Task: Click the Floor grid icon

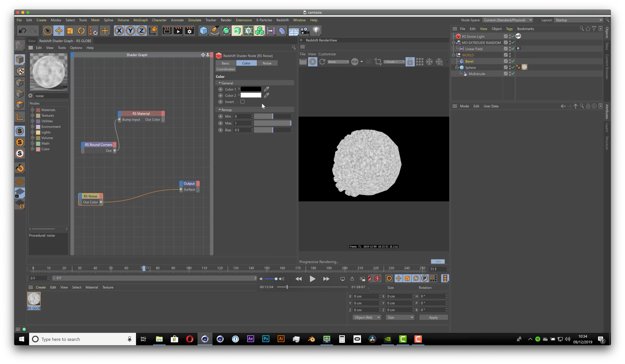Action: 293,31
